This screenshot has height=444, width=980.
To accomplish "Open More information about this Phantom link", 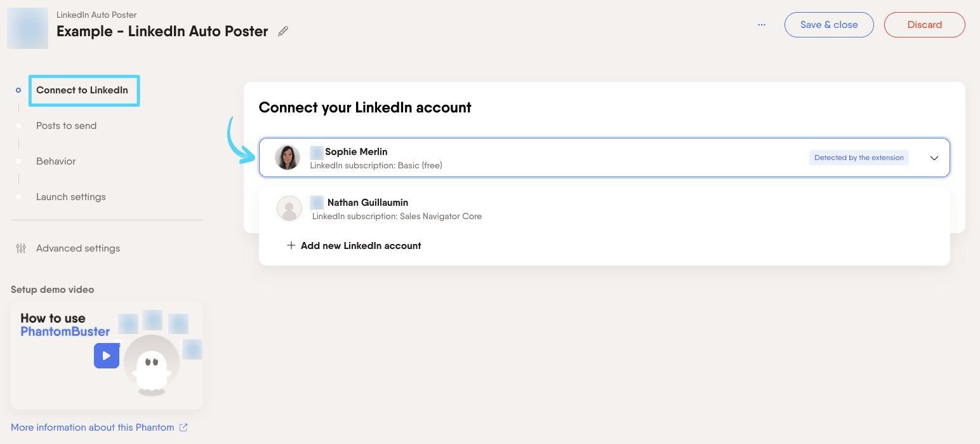I will pos(92,427).
